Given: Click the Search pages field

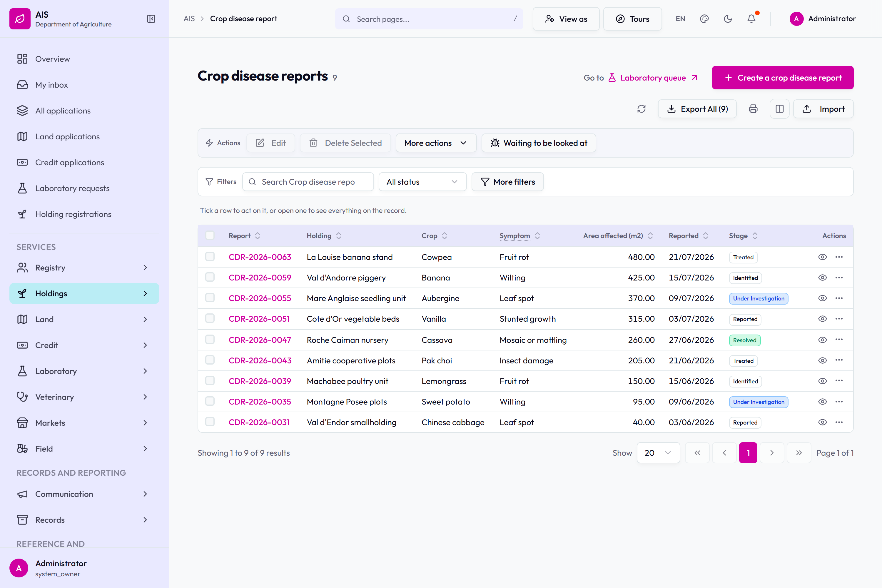Looking at the screenshot, I should tap(429, 19).
